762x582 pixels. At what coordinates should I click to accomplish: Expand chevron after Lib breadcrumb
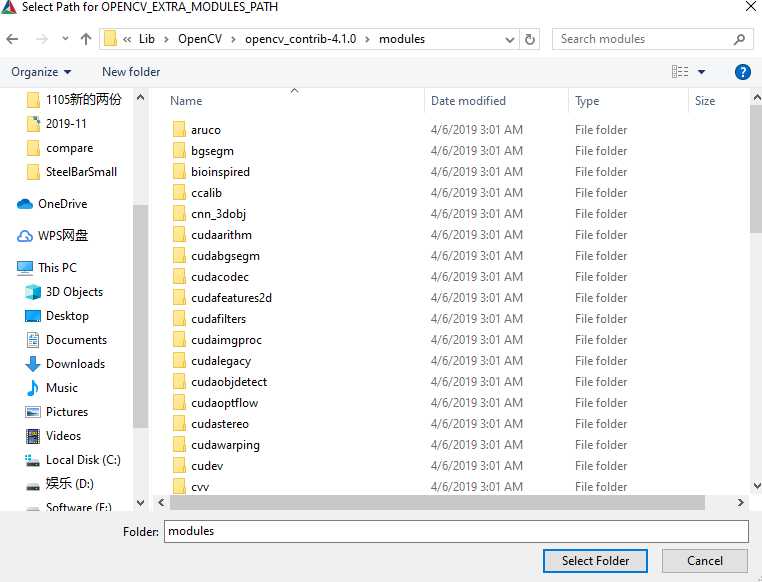coord(166,39)
